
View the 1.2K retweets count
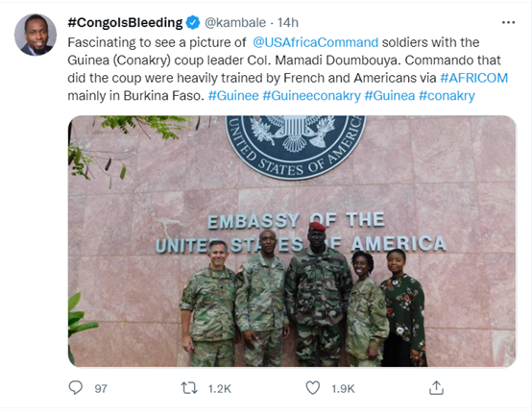click(x=219, y=388)
